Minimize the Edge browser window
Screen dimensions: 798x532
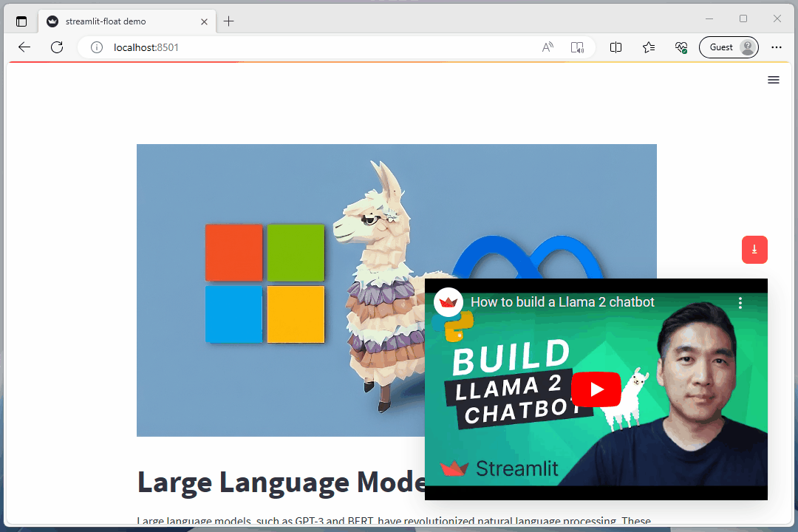(x=709, y=18)
